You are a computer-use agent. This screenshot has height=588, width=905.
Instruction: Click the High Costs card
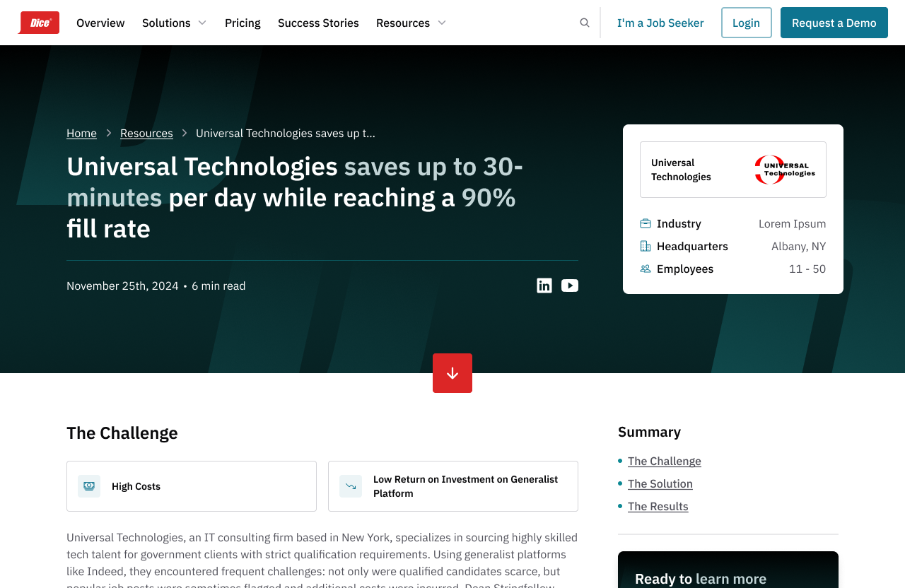[192, 486]
